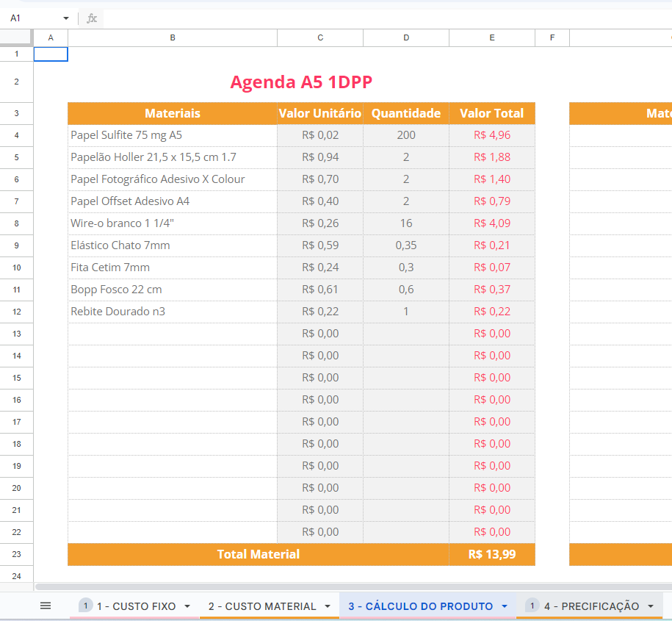Open PRECIFICAÇÃO tab dropdown arrow
Viewport: 672px width, 621px height.
pos(650,606)
